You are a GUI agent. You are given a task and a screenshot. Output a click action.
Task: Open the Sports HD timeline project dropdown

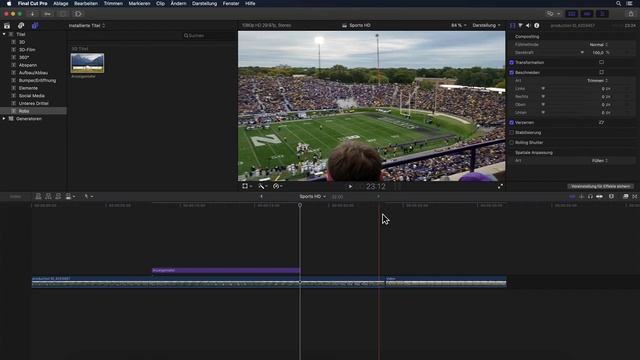point(313,196)
